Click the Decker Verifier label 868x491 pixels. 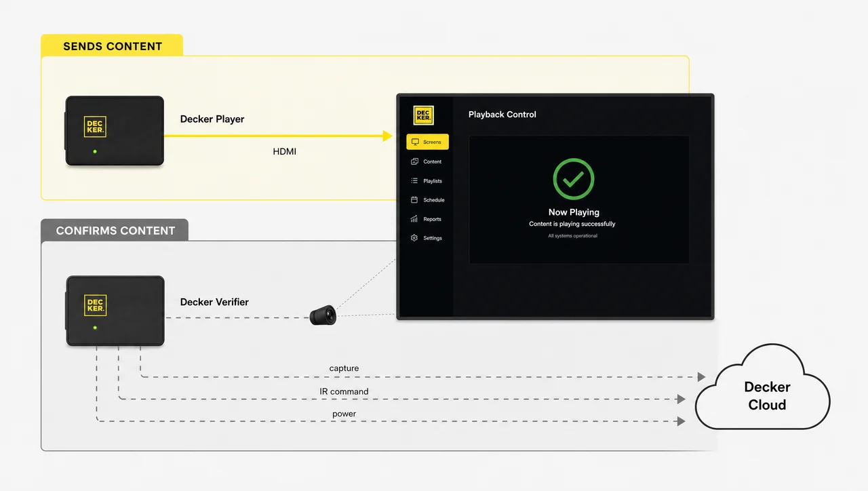click(214, 302)
